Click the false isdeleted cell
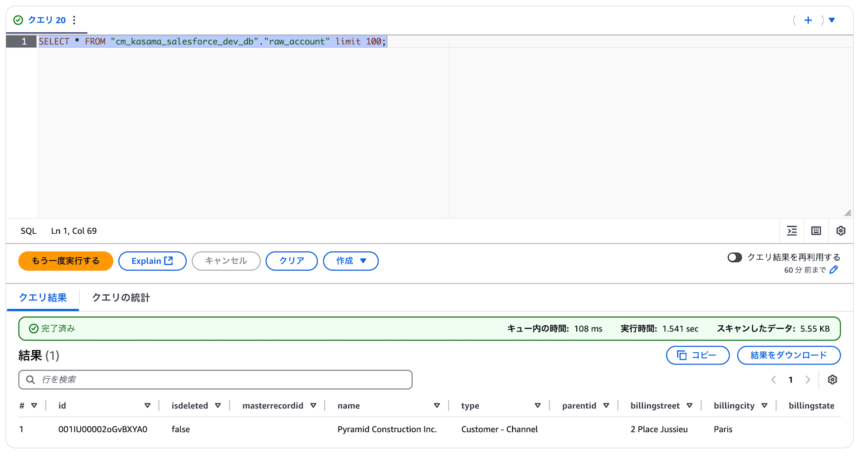868x460 pixels. (181, 429)
